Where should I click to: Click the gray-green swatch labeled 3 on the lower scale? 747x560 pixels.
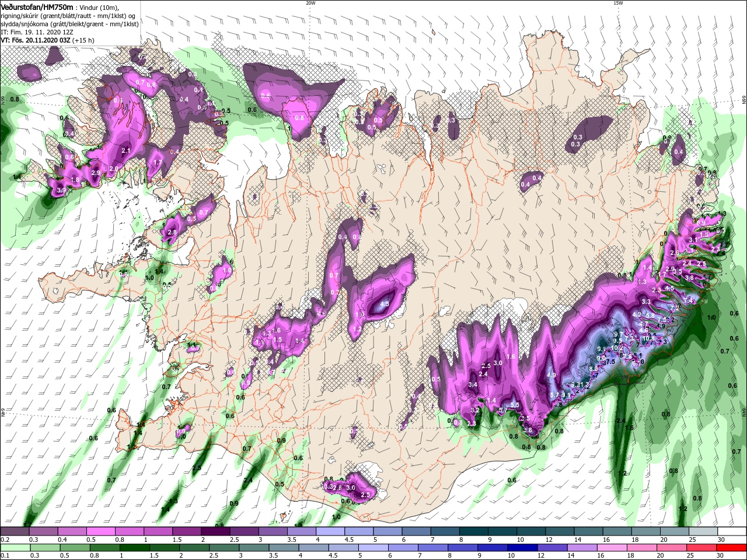point(254,548)
